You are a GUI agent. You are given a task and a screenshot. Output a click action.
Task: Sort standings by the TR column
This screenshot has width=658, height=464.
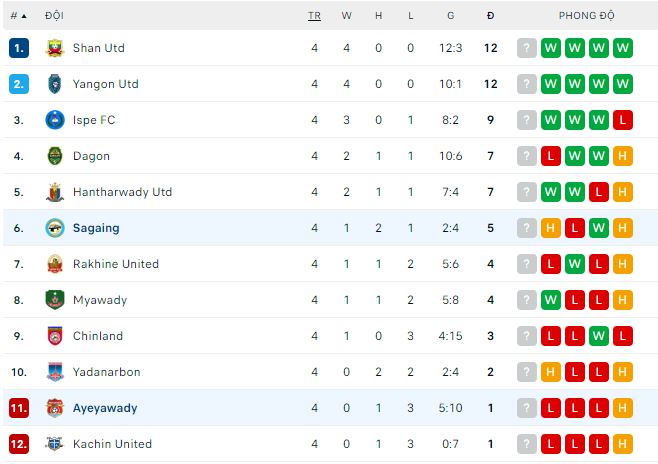314,16
